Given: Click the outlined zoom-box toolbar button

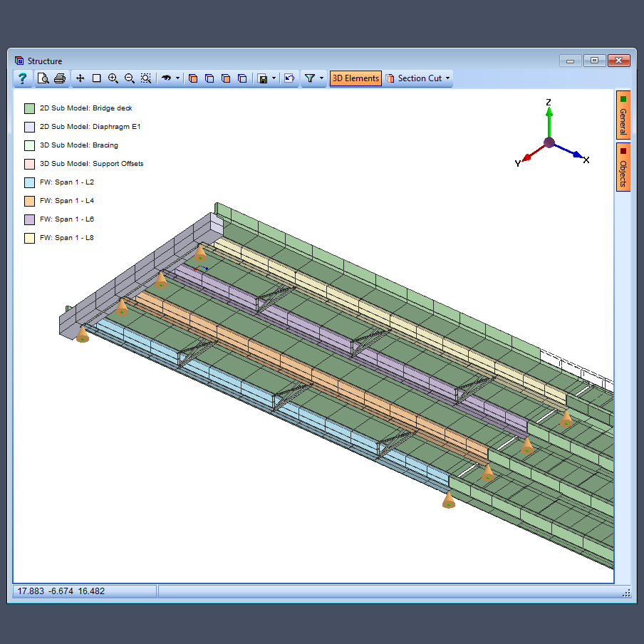Looking at the screenshot, I should point(146,78).
